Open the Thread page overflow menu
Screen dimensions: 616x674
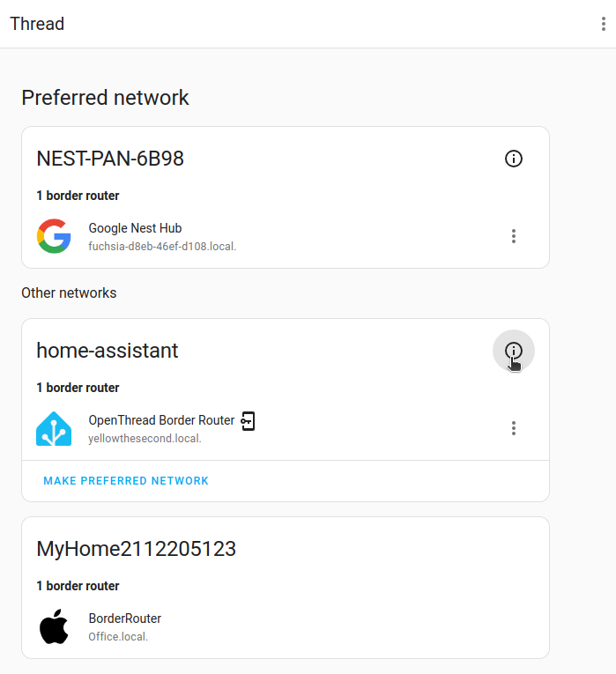[x=603, y=24]
